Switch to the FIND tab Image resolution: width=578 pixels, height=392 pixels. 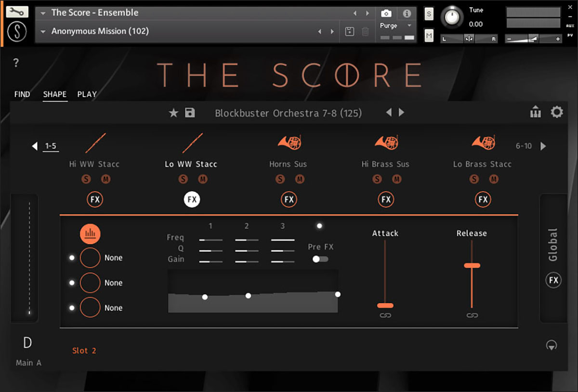pos(22,94)
